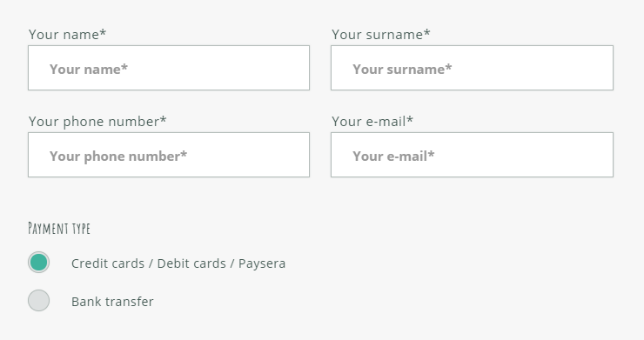The height and width of the screenshot is (340, 644).
Task: Click the "Your name*" label above the field
Action: pyautogui.click(x=67, y=35)
